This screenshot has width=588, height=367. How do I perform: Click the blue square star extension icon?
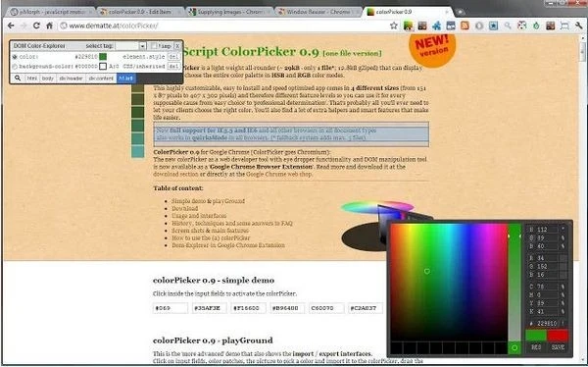pos(494,26)
